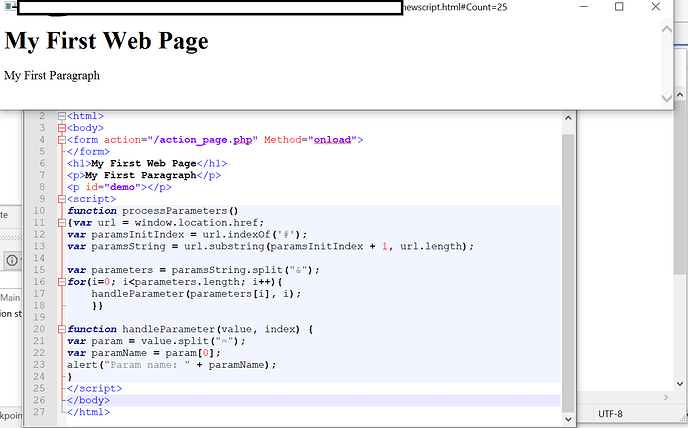Collapse the handleParameter function fold on line 20

point(62,329)
